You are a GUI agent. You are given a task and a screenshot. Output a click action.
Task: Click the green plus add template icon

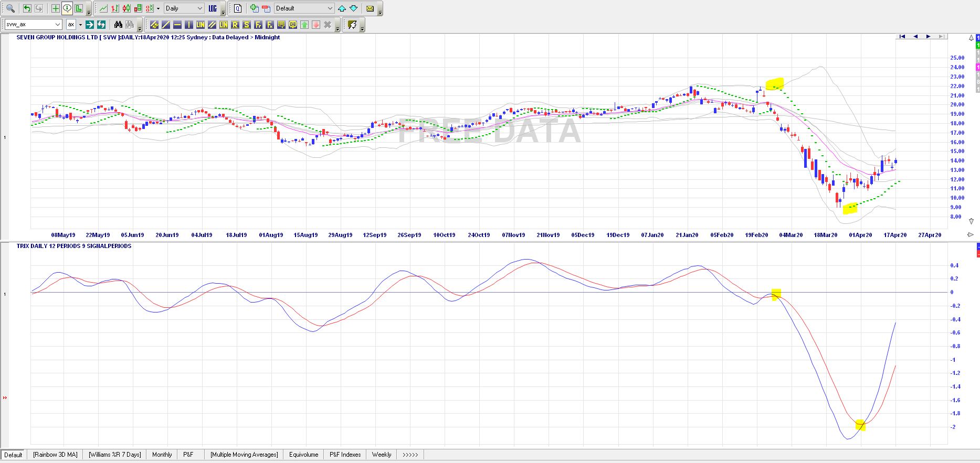pyautogui.click(x=255, y=8)
